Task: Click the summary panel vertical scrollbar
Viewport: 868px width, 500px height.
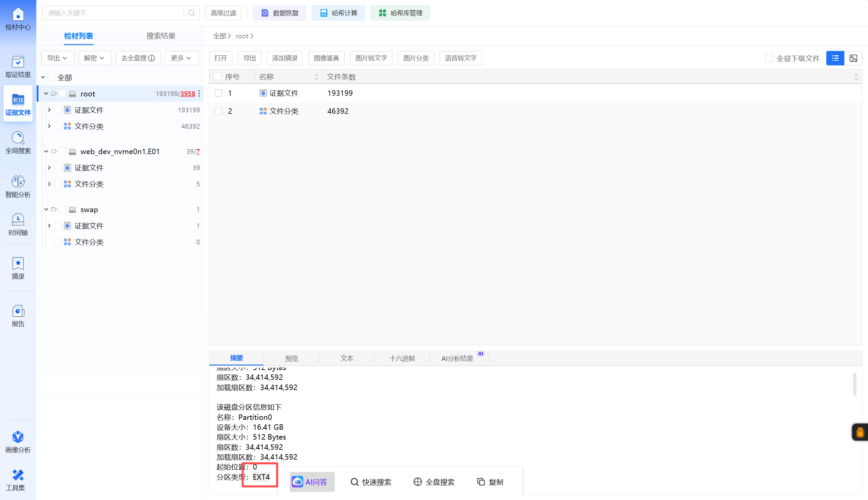Action: coord(855,384)
